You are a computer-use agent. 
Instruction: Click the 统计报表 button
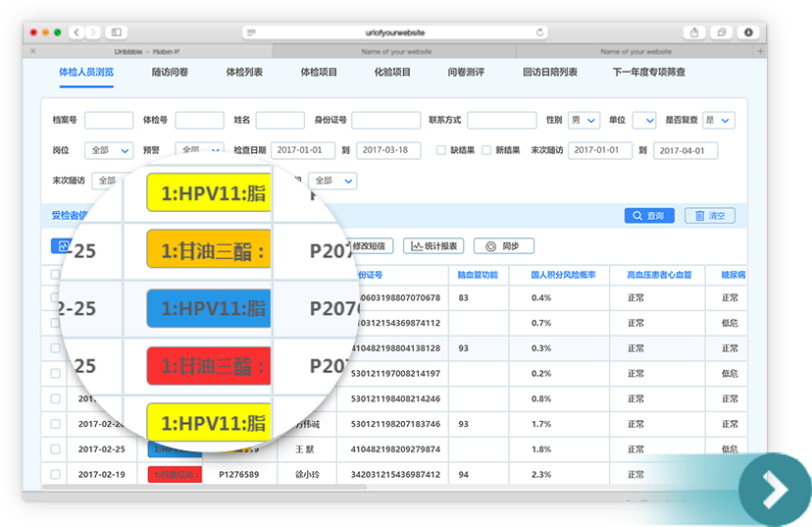point(435,246)
